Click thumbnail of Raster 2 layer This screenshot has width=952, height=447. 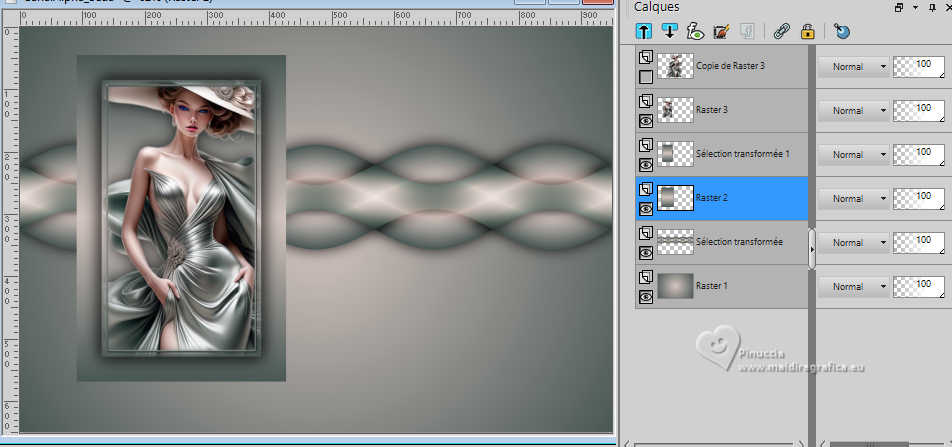(x=675, y=198)
